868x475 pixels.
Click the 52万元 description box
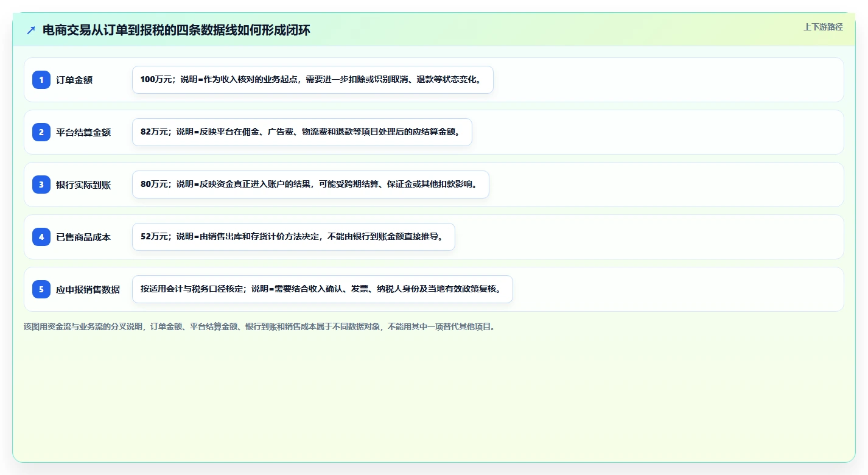[x=293, y=237]
